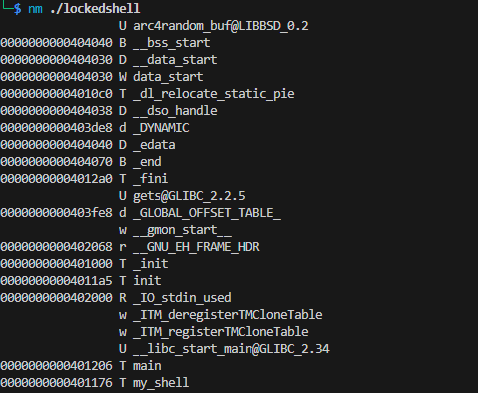
Task: Click the __data_start symbol
Action: pos(175,60)
